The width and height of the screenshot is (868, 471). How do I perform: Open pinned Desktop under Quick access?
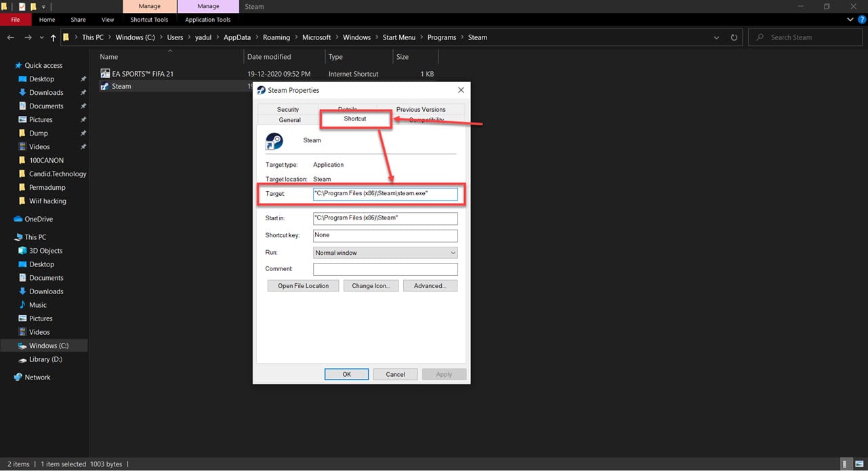41,79
